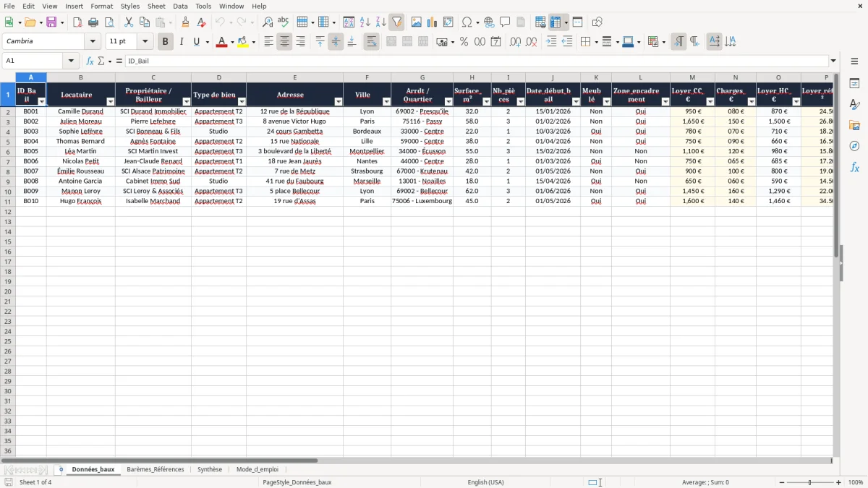
Task: Click Format as Percent icon
Action: [464, 42]
